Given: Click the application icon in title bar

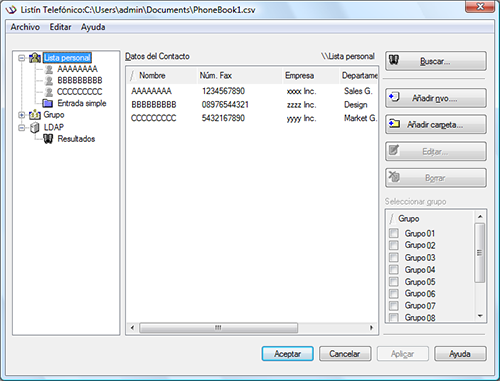Looking at the screenshot, I should coord(11,10).
